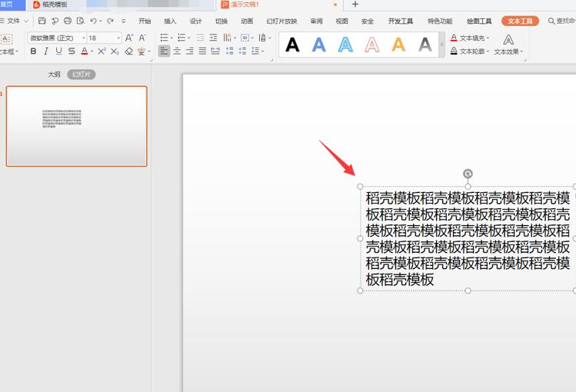Open the font size dropdown
This screenshot has width=576, height=392.
pyautogui.click(x=118, y=38)
